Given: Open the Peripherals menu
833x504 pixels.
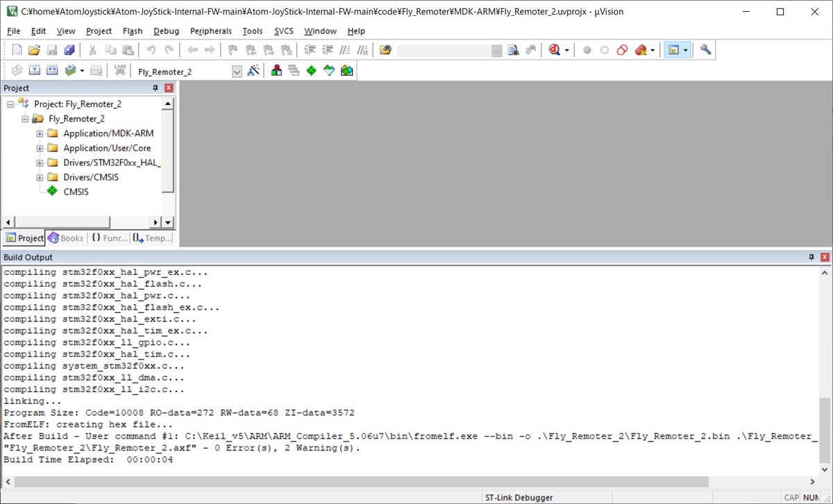Looking at the screenshot, I should pos(211,31).
